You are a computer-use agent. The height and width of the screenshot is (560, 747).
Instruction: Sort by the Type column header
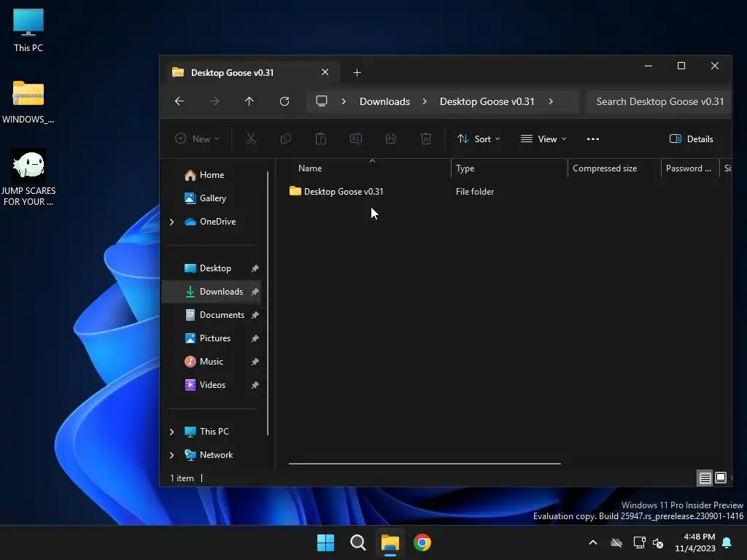pos(465,168)
